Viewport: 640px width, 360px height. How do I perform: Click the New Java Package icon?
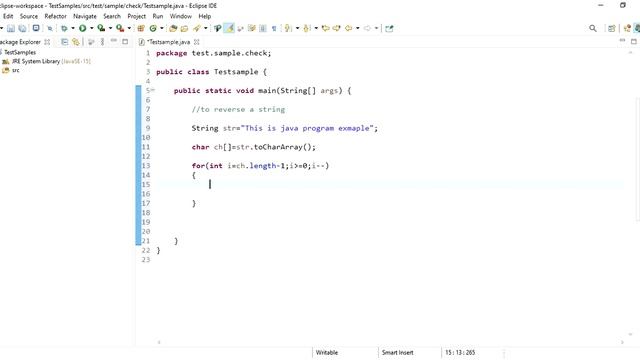coord(141,28)
